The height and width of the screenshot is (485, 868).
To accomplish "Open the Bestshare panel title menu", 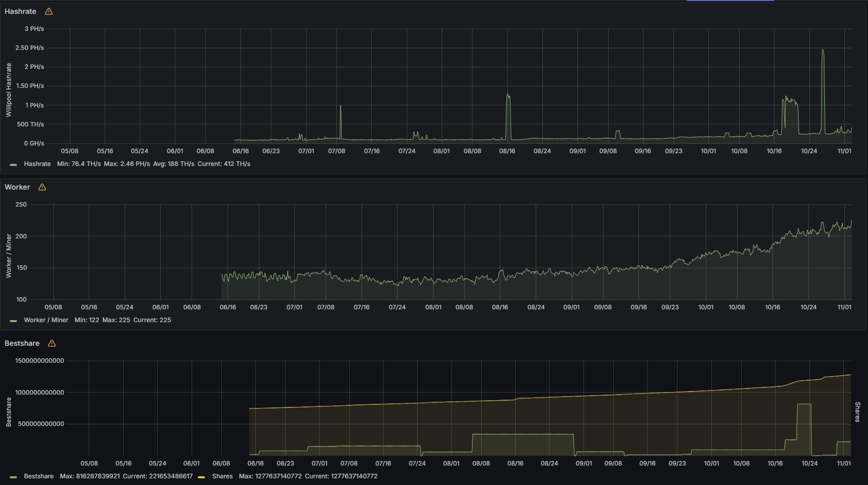I will [22, 343].
